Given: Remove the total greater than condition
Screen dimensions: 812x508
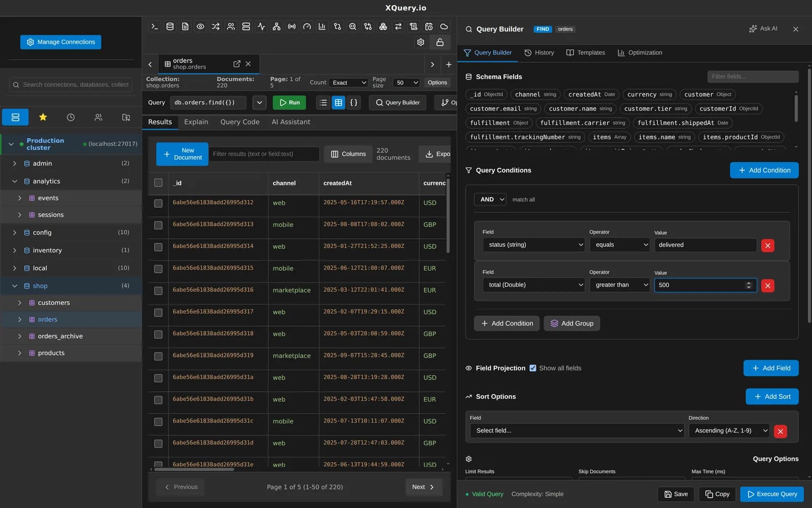Looking at the screenshot, I should pyautogui.click(x=768, y=285).
